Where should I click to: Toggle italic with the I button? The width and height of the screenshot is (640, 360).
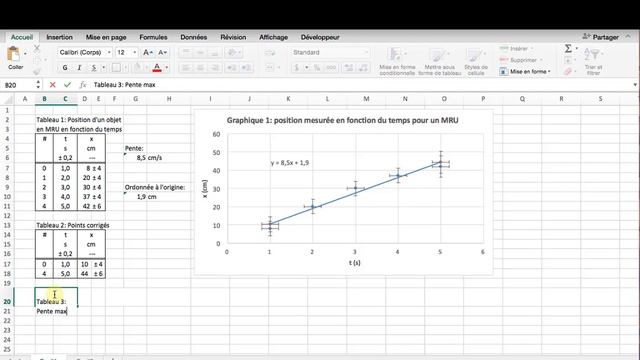click(x=79, y=67)
